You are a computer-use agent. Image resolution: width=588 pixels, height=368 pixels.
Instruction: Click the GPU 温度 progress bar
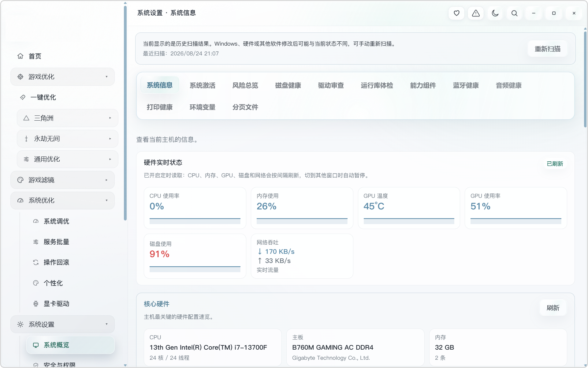pyautogui.click(x=409, y=221)
